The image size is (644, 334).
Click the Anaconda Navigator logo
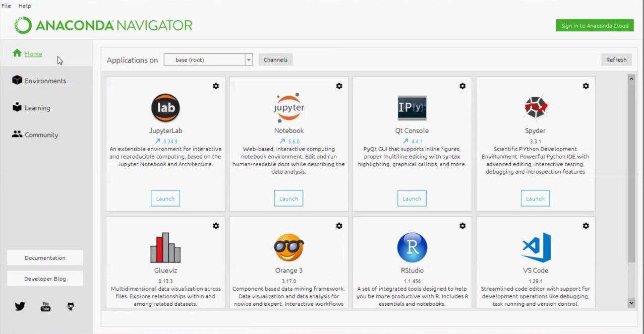(x=103, y=25)
